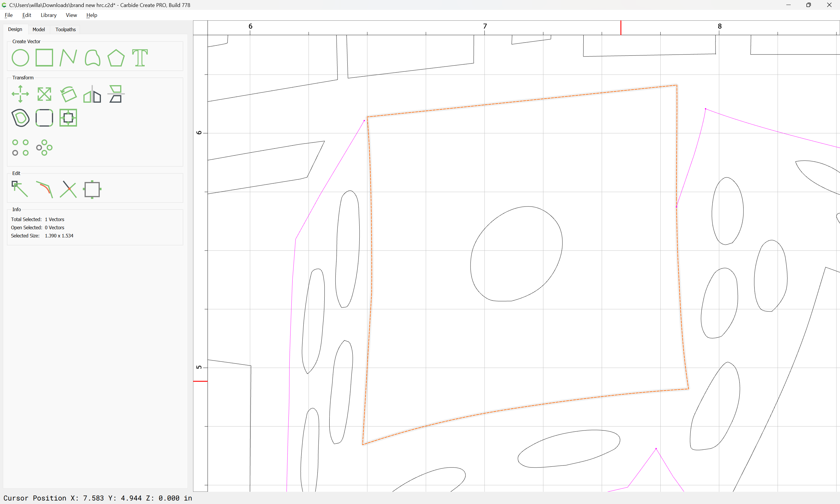Activate the Scale transform tool
The height and width of the screenshot is (504, 840).
coord(44,94)
